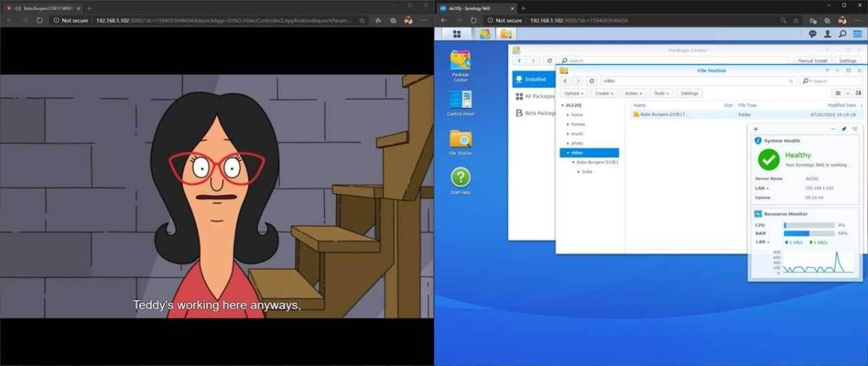Screen dimensions: 868x366
Task: Open Package Center desktop shortcut
Action: [x=460, y=65]
